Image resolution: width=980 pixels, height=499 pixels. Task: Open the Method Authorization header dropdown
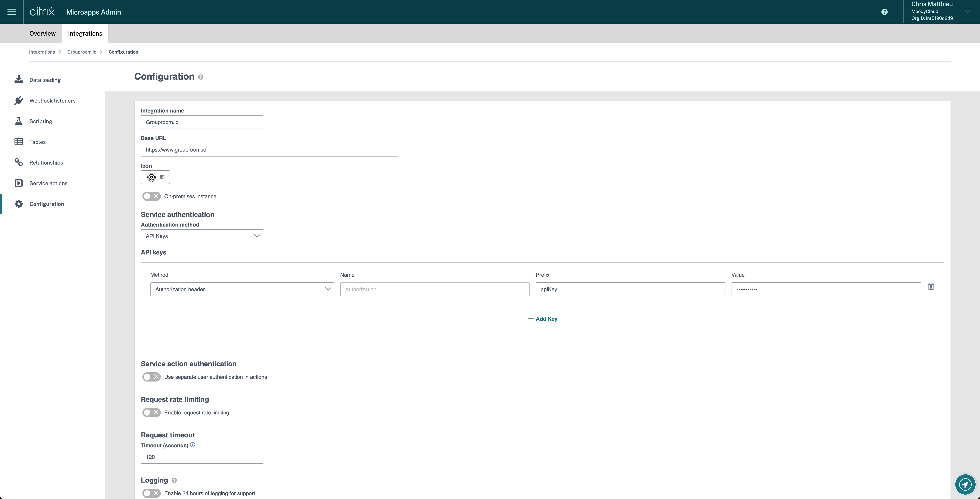coord(242,289)
